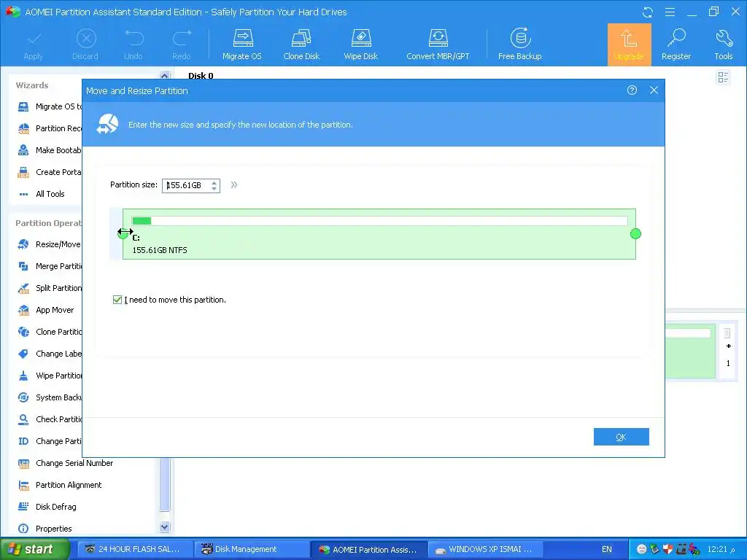The width and height of the screenshot is (747, 560).
Task: Open the Clone Disk tool
Action: point(301,44)
